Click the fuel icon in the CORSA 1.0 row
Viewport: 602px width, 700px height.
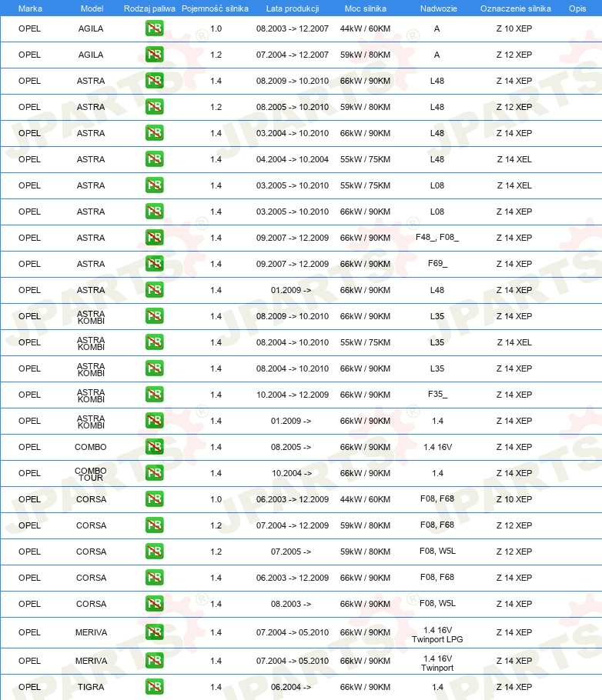coord(154,499)
